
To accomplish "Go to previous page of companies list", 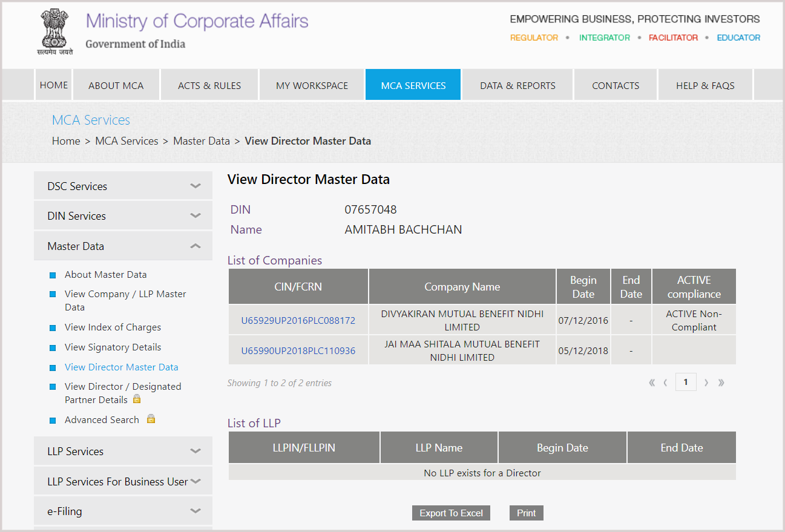I will [x=666, y=383].
